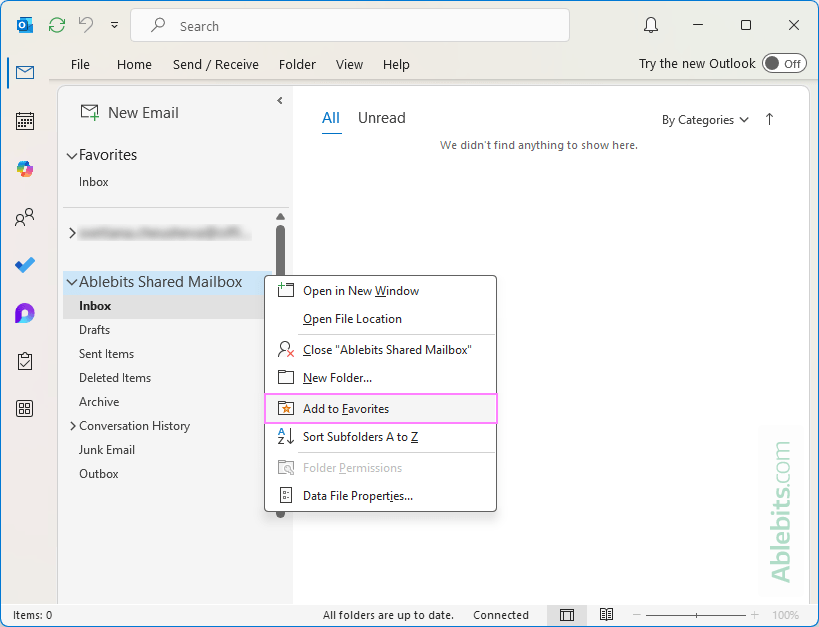Viewport: 819px width, 627px height.
Task: Select the Sent Items folder
Action: click(x=106, y=354)
